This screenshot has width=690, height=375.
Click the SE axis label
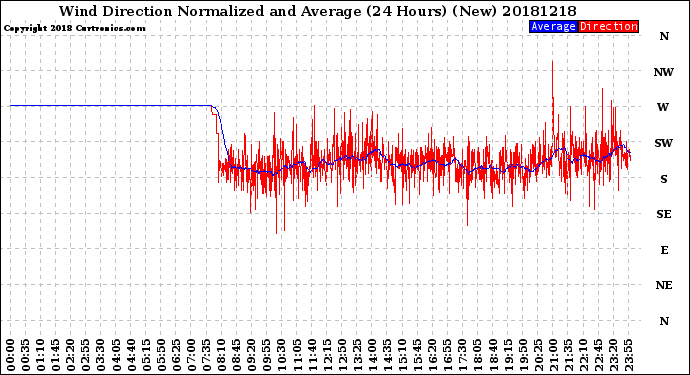[x=664, y=214]
